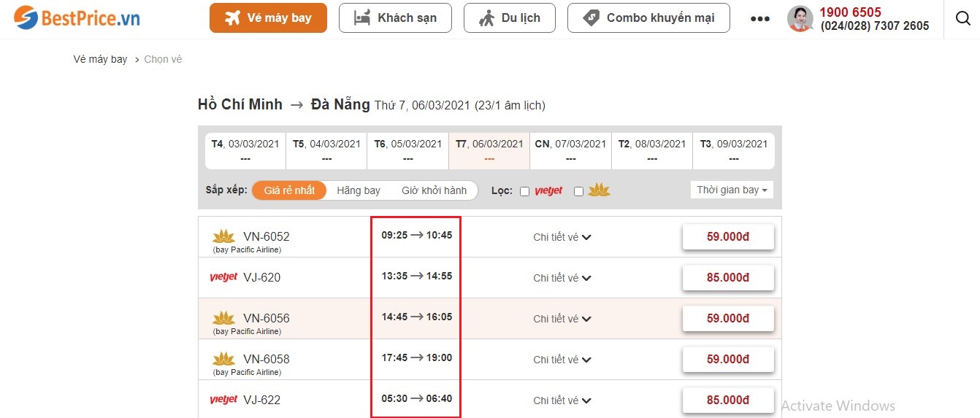Image resolution: width=980 pixels, height=418 pixels.
Task: Click the Vietjet filter logo
Action: (x=548, y=191)
